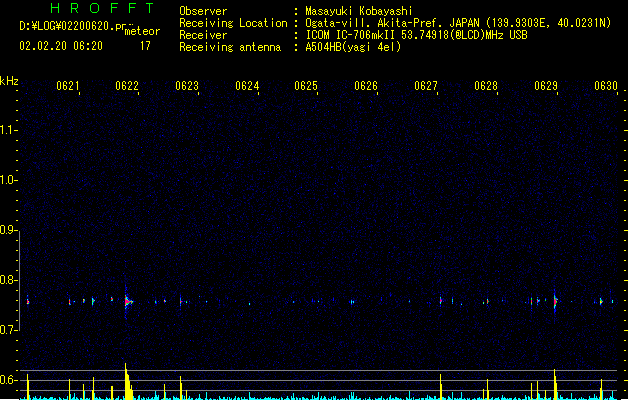Click the Receiving Location field label
This screenshot has width=629, height=400.
pos(233,23)
